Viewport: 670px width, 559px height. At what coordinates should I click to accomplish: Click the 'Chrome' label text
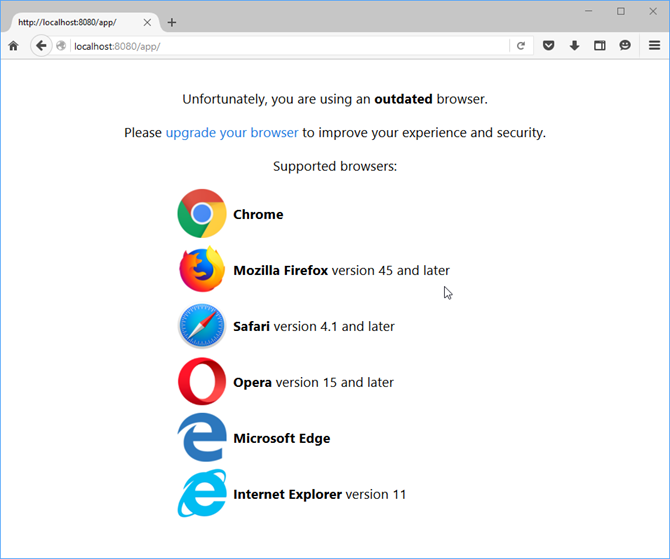pos(258,215)
